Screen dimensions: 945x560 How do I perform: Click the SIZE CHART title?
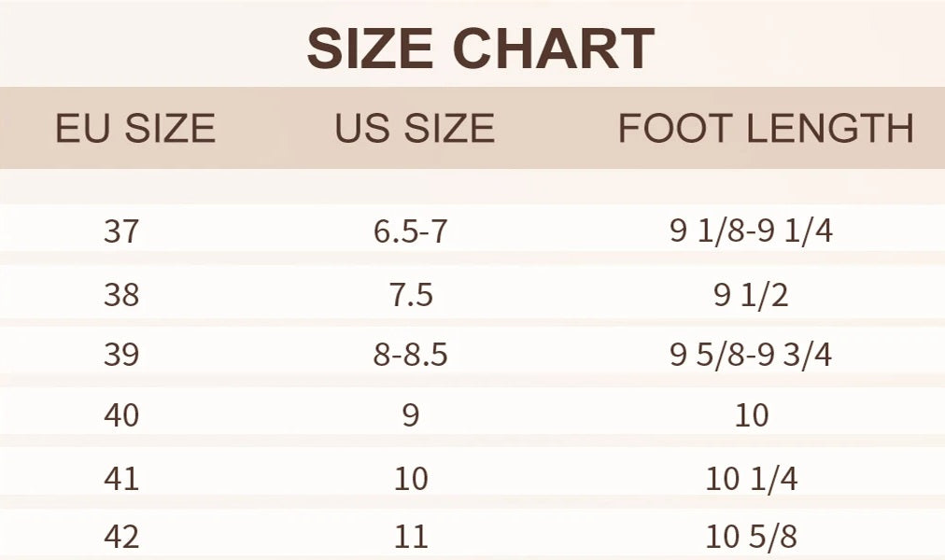[x=480, y=49]
